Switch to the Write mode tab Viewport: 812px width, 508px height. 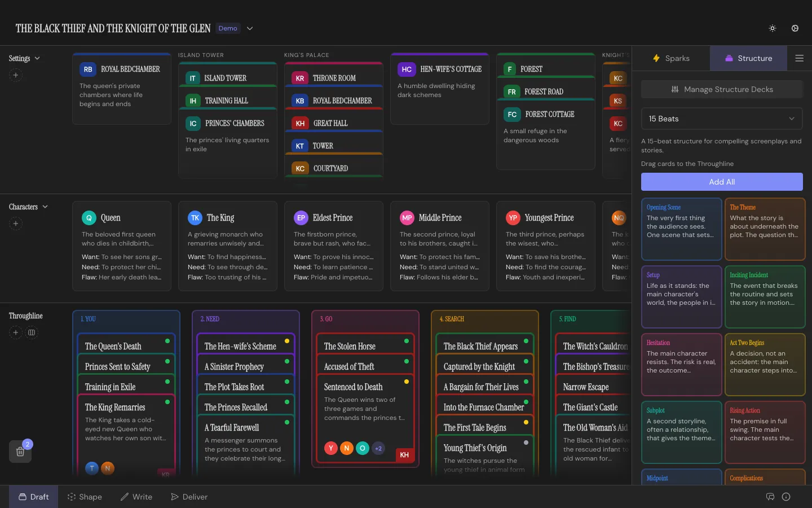click(x=136, y=497)
